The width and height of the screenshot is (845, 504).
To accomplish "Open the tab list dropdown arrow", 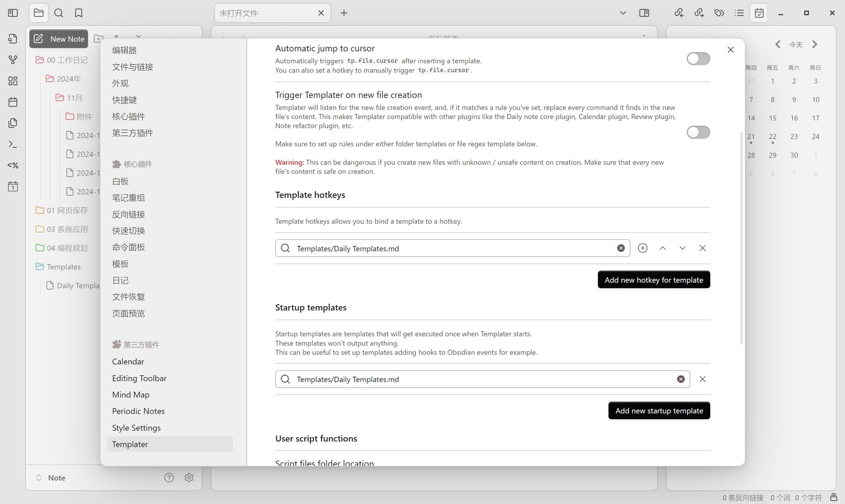I will tap(623, 13).
